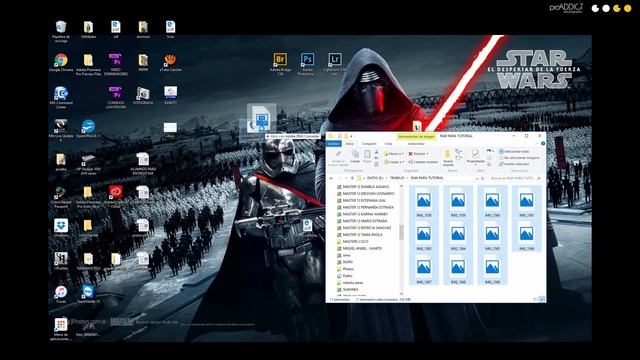This screenshot has width=640, height=360.
Task: Click No seleccionar ninguno in ribbon
Action: coord(519,158)
